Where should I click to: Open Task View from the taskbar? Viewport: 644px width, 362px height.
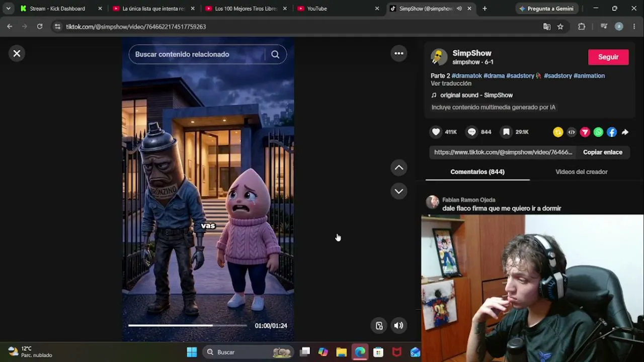point(305,352)
